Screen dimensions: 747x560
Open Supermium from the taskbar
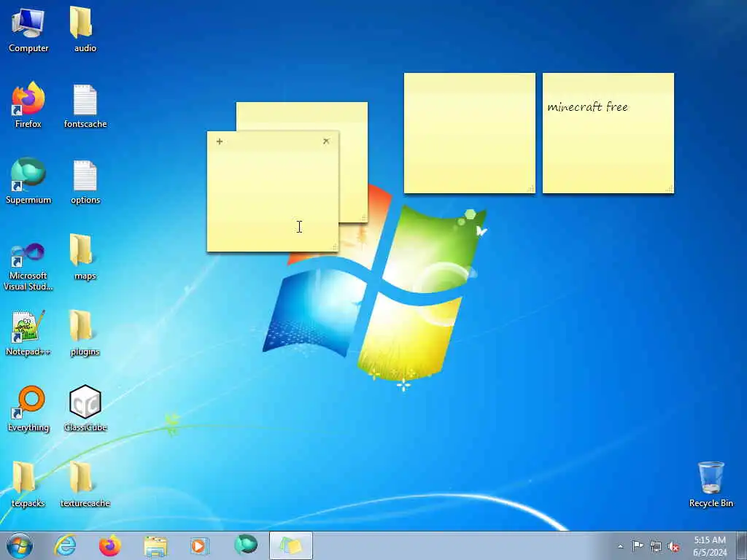pyautogui.click(x=246, y=545)
